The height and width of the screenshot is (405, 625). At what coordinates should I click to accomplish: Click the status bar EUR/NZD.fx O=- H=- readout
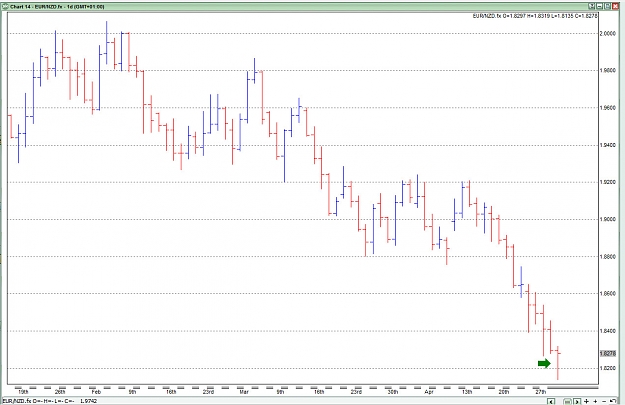[x=39, y=401]
